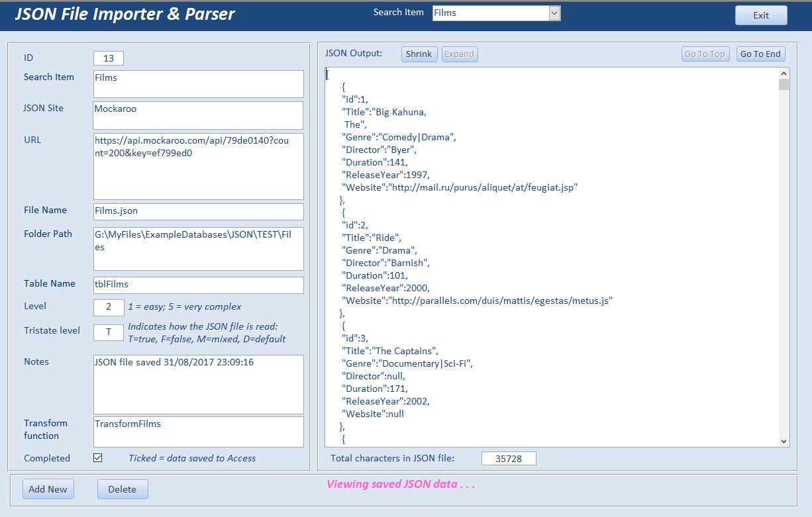Click the "id":2 line
Screen dimensions: 812x517
click(354, 225)
